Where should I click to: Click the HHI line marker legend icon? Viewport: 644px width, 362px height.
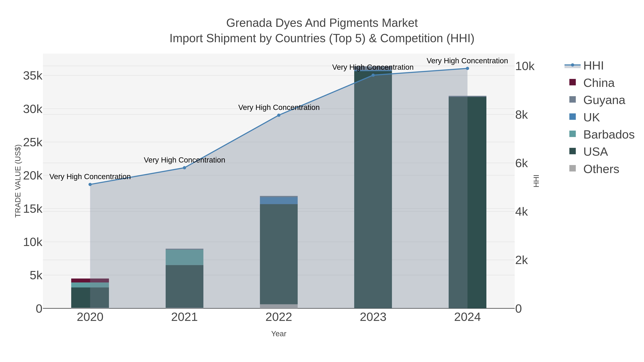click(x=572, y=65)
